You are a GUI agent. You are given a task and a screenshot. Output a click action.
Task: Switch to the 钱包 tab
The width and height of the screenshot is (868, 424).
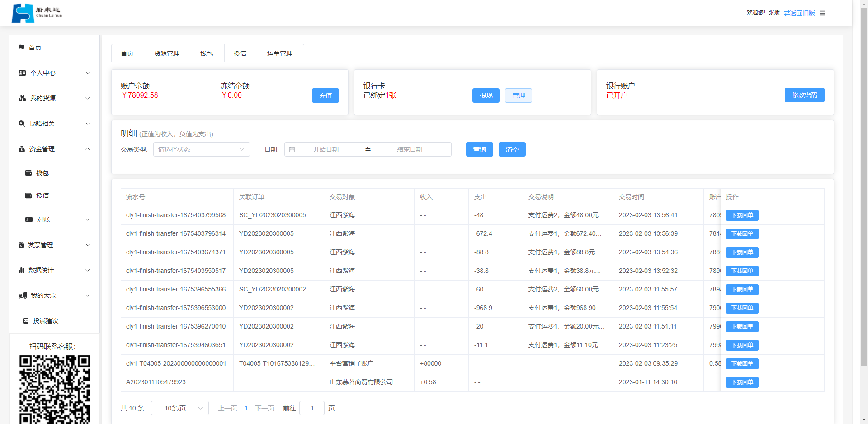click(x=207, y=53)
